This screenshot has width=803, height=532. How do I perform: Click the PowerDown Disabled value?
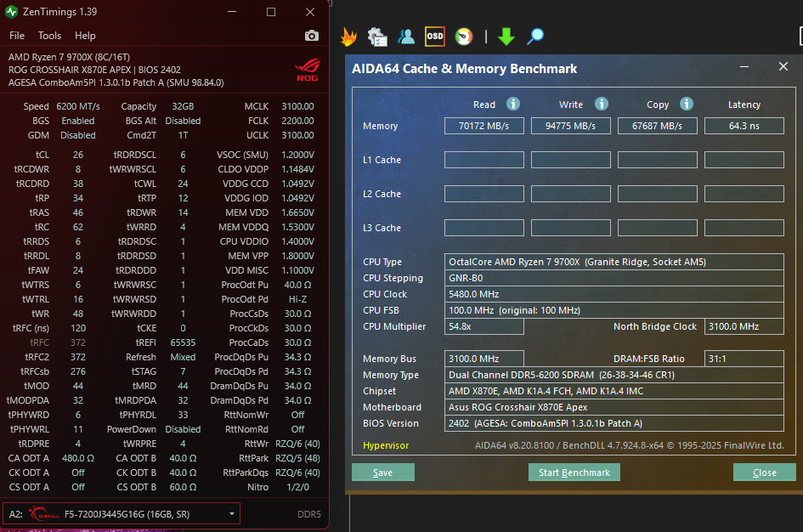pyautogui.click(x=183, y=429)
